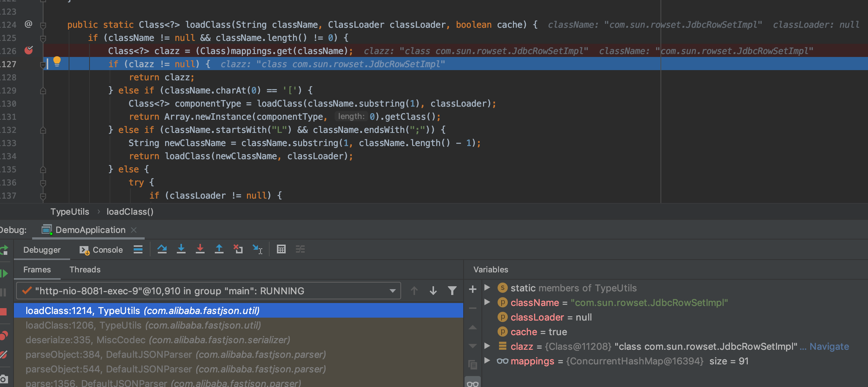Select frame loadClass:1214, TypeUtils

(x=239, y=311)
